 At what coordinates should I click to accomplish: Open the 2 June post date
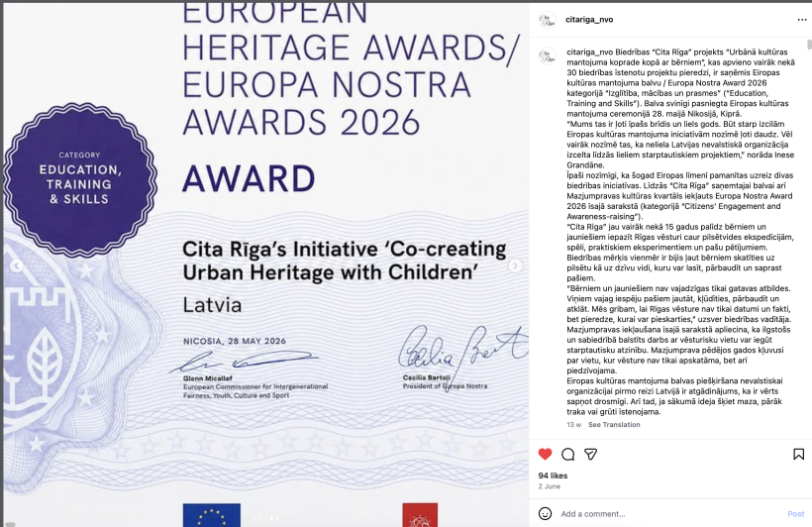pos(549,486)
